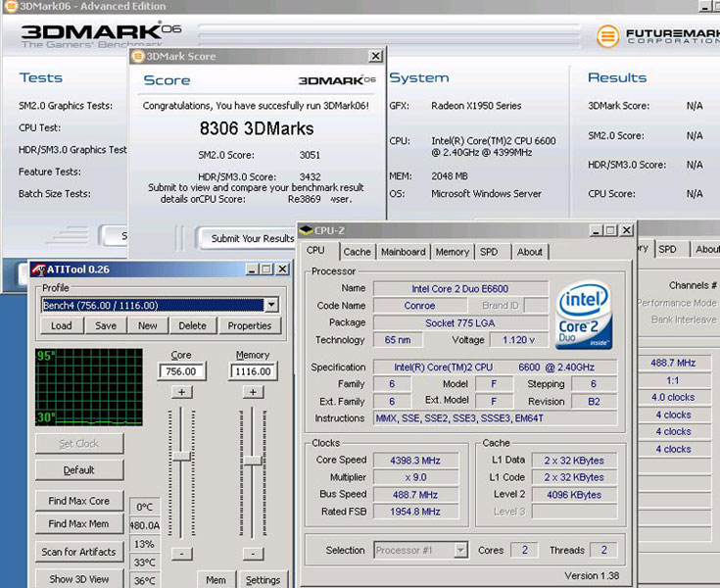
Task: Click the ATITool title bar icon
Action: 38,269
